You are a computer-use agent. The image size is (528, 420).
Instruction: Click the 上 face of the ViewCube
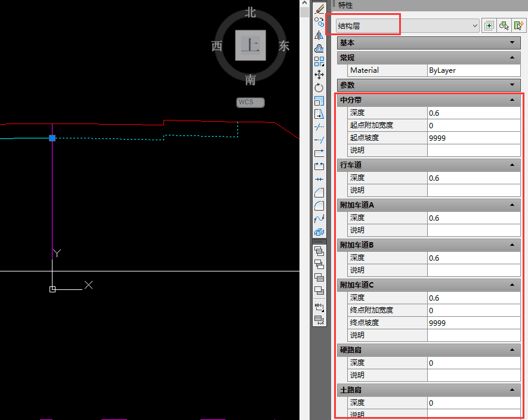point(250,46)
